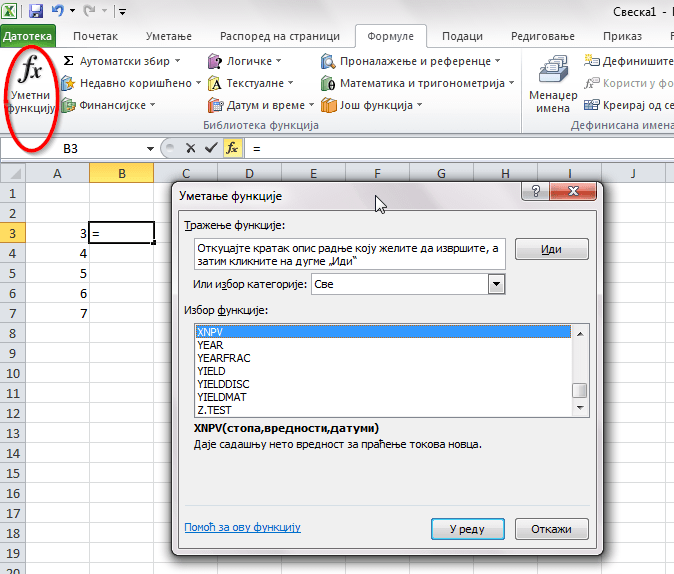This screenshot has width=674, height=574.
Task: Switch to the Подаци ribbon tab
Action: (462, 36)
